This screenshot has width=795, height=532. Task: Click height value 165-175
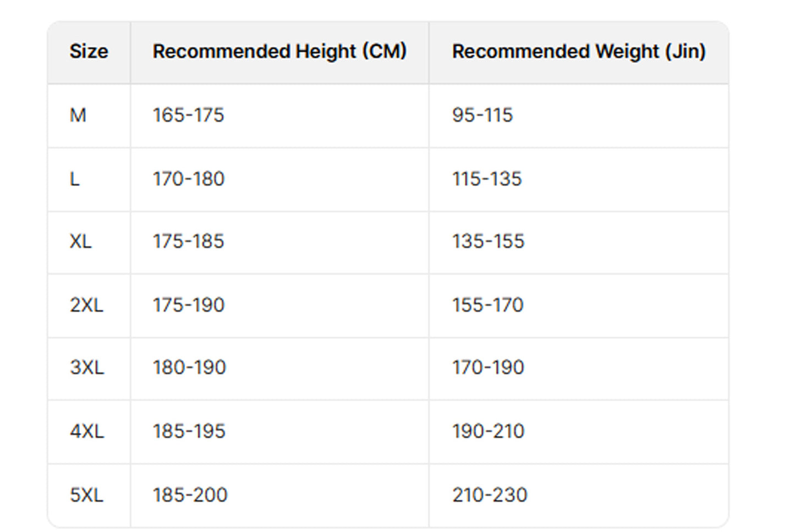pos(189,116)
